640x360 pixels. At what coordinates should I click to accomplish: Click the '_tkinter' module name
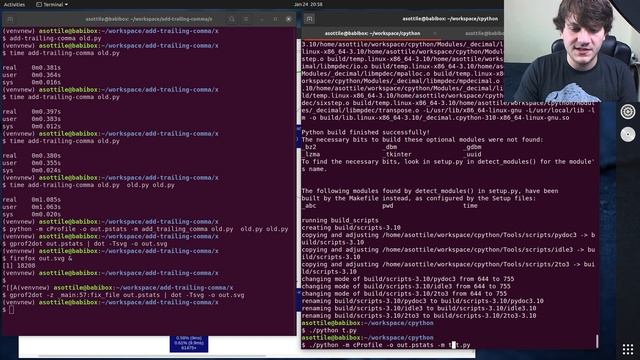coord(397,154)
